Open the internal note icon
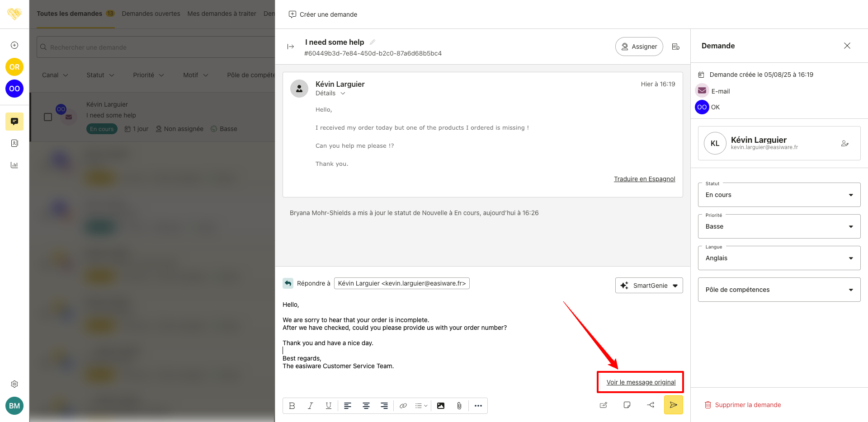Viewport: 868px width, 422px height. point(627,405)
